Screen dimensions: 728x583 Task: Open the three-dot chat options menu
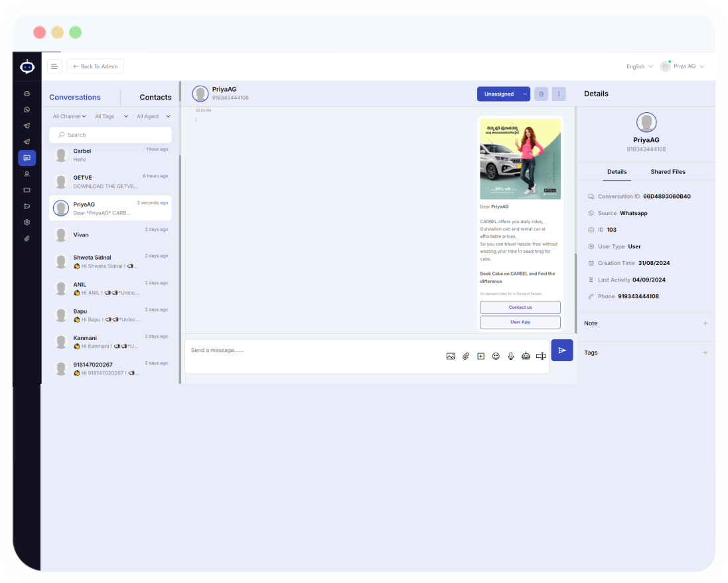pos(559,94)
